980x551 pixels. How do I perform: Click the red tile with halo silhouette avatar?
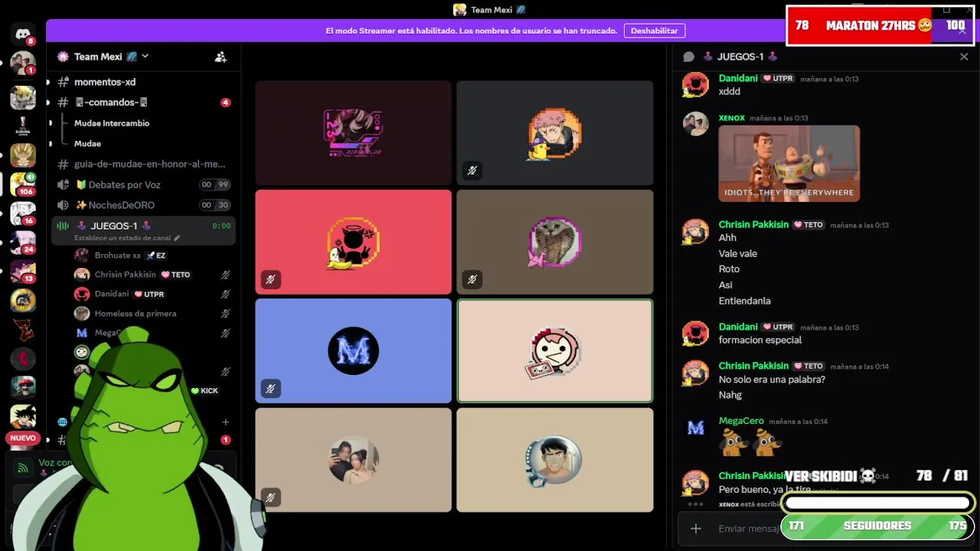(x=354, y=242)
